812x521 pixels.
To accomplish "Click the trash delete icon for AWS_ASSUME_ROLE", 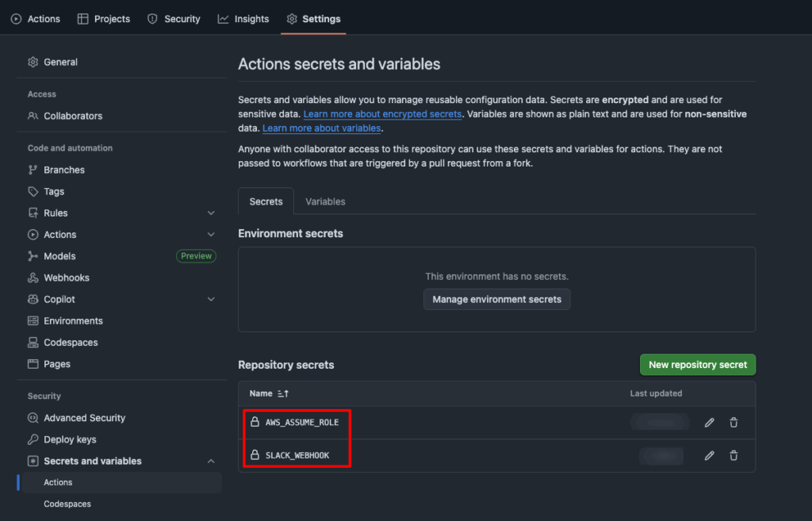I will click(x=733, y=423).
